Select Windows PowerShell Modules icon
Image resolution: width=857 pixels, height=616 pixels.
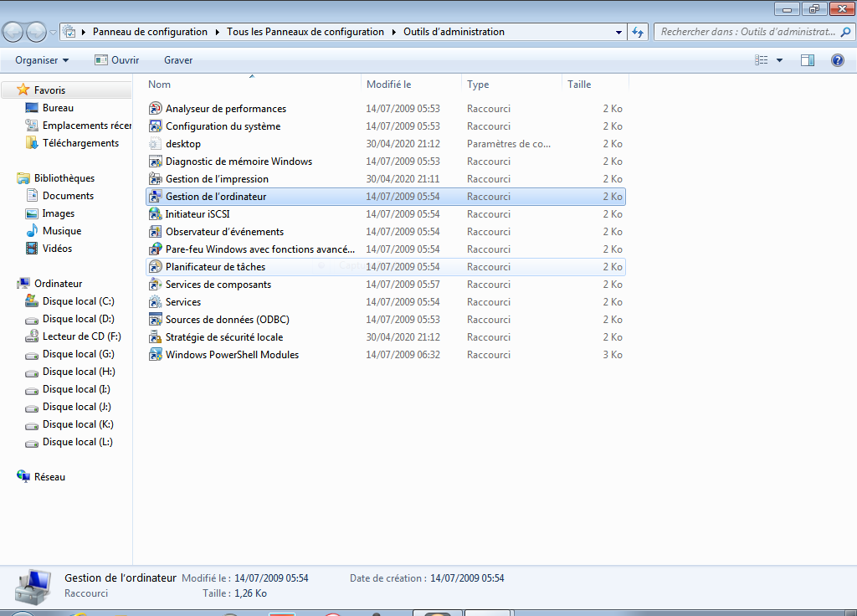[155, 354]
